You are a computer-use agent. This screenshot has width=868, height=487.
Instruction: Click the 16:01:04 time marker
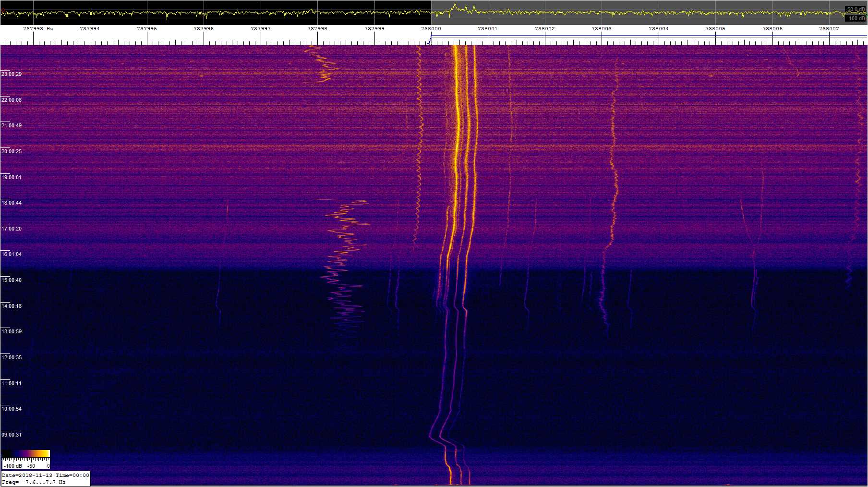12,254
